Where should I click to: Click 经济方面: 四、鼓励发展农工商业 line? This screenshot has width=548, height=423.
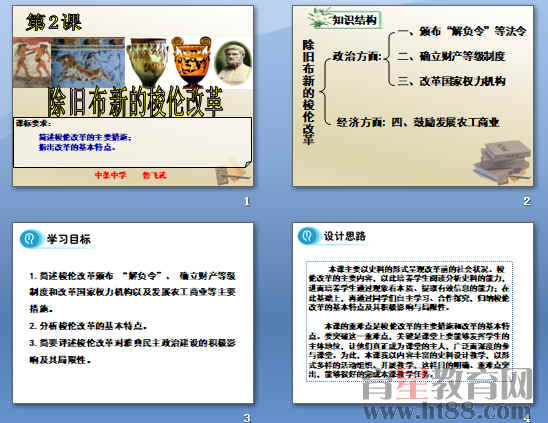(418, 122)
